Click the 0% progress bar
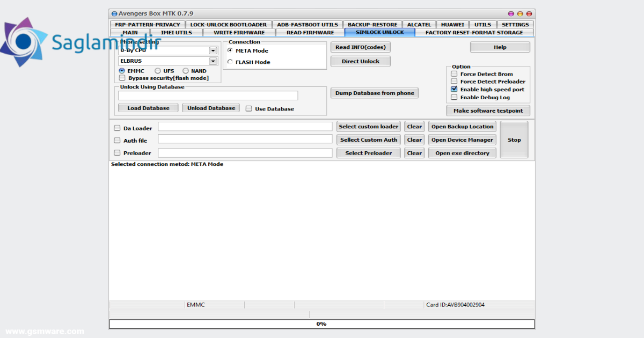This screenshot has height=338, width=644. (322, 324)
